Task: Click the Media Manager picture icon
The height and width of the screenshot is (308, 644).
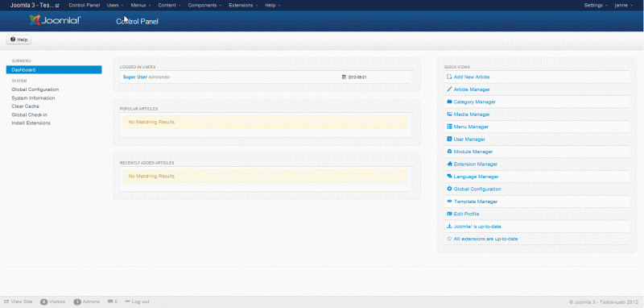Action: coord(449,114)
